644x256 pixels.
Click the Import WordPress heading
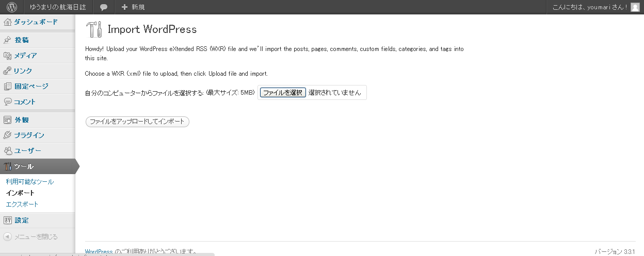pos(152,29)
